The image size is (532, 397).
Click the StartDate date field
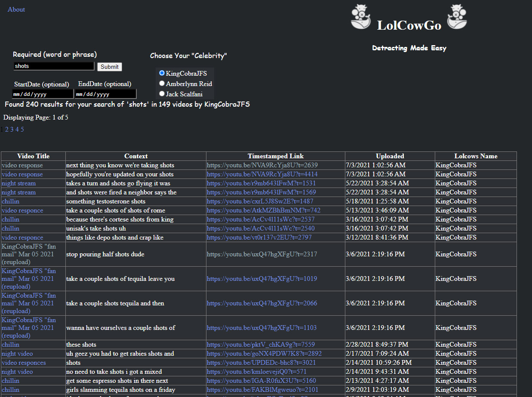point(43,94)
